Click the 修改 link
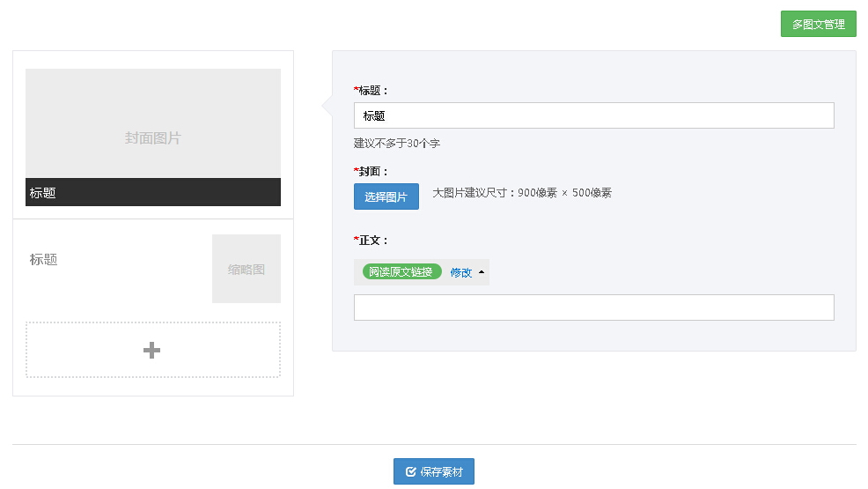The height and width of the screenshot is (489, 868). (460, 273)
